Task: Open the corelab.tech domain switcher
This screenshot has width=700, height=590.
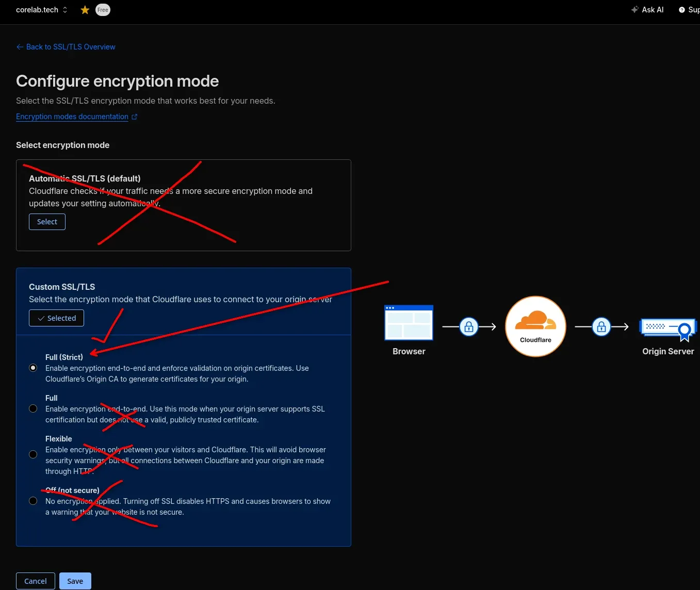Action: click(41, 10)
